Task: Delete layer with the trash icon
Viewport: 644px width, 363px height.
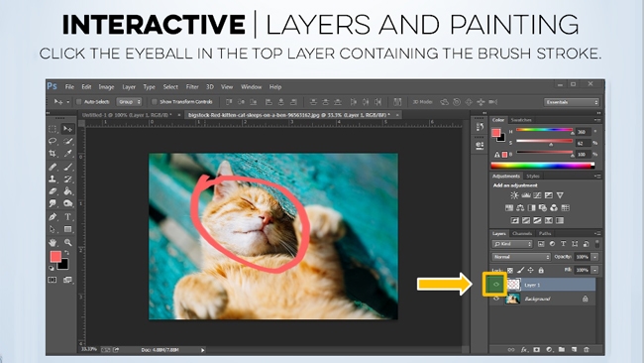Action: coord(587,350)
